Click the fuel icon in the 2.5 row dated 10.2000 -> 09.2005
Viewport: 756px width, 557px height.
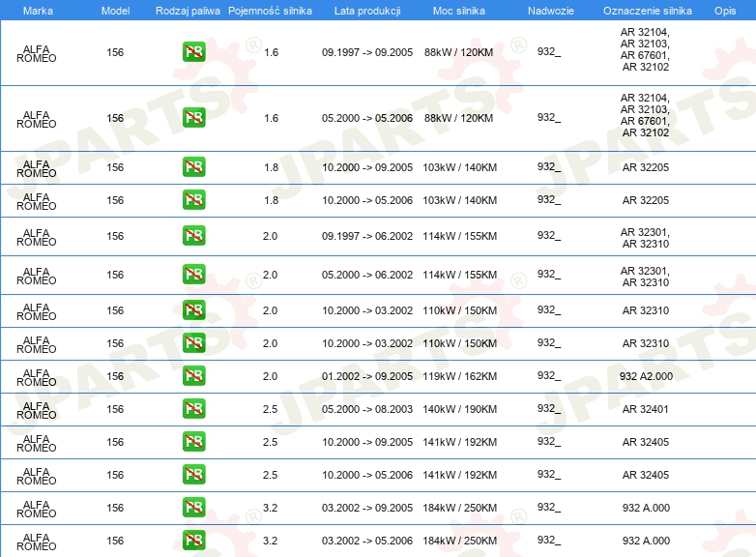point(193,442)
